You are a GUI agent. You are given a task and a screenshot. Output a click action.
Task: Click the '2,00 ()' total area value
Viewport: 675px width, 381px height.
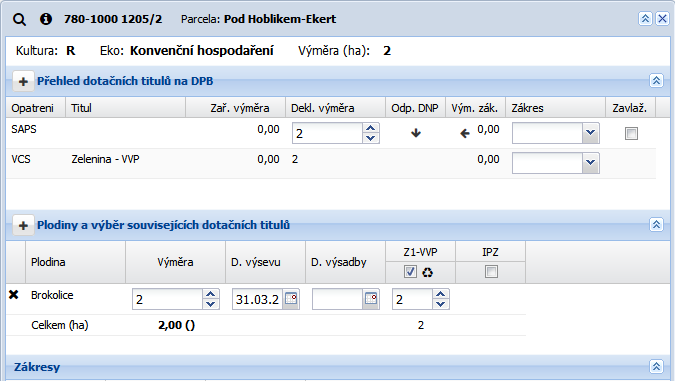click(176, 325)
